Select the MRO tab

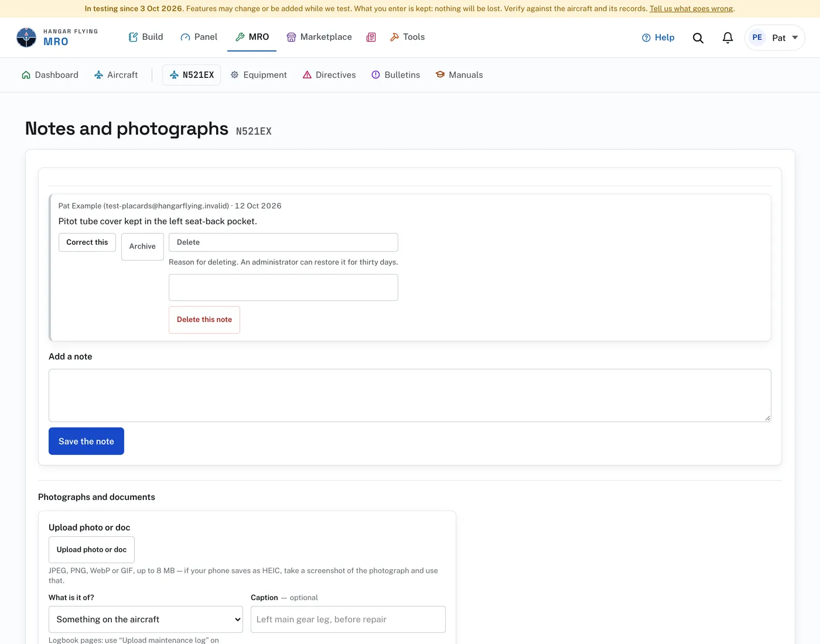pos(252,37)
